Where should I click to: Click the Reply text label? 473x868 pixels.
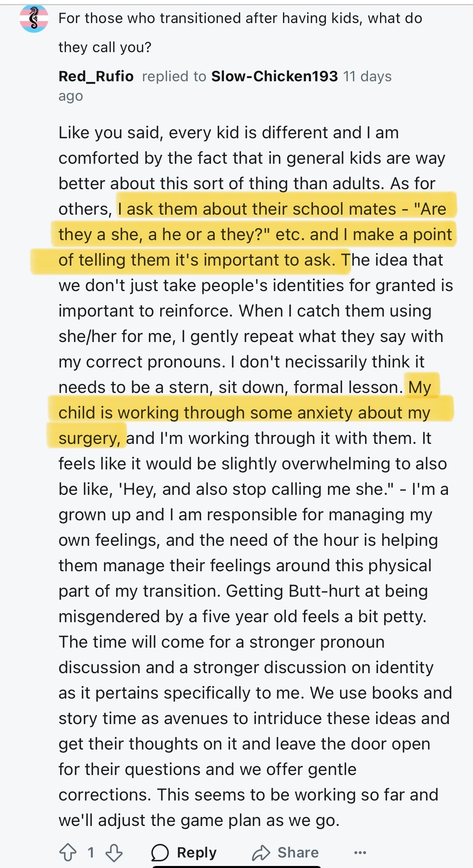tap(197, 853)
